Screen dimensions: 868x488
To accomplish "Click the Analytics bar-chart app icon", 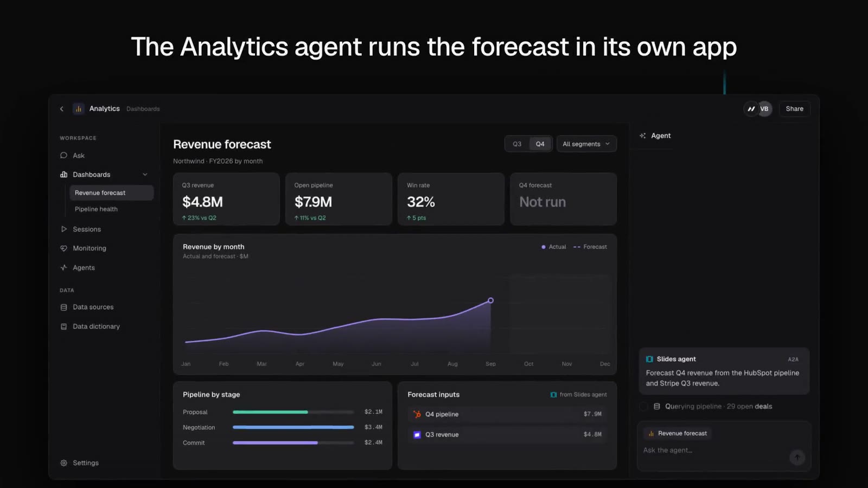I will 79,109.
